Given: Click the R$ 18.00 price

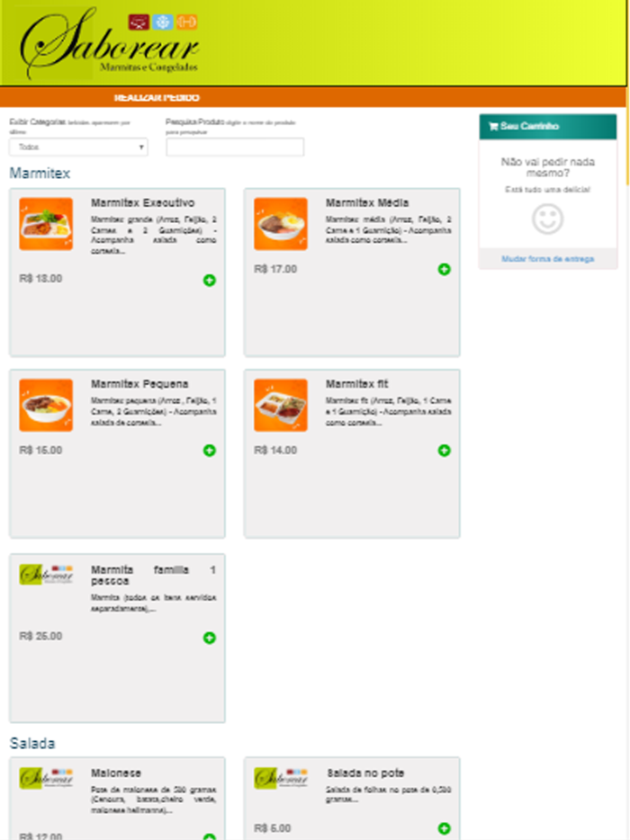Looking at the screenshot, I should click(x=40, y=279).
